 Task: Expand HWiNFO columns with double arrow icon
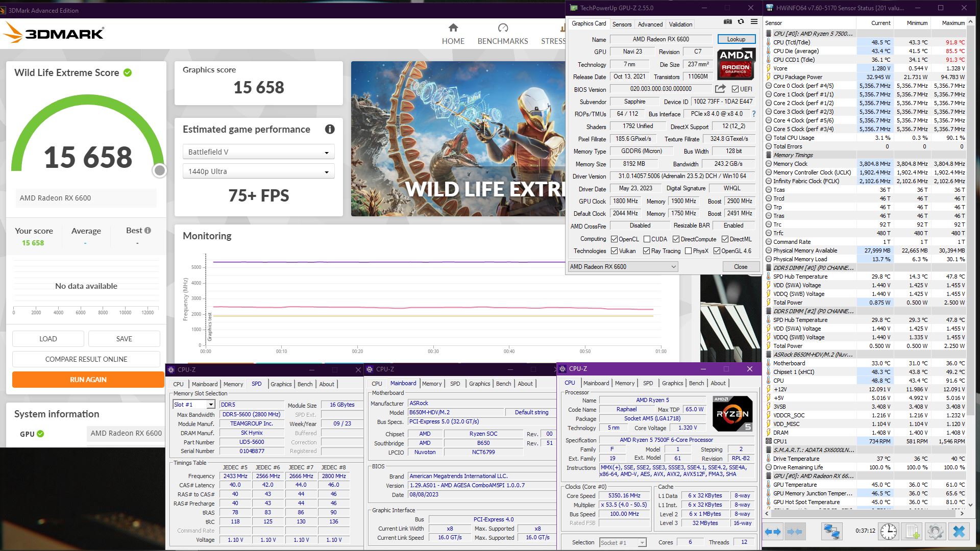[773, 532]
